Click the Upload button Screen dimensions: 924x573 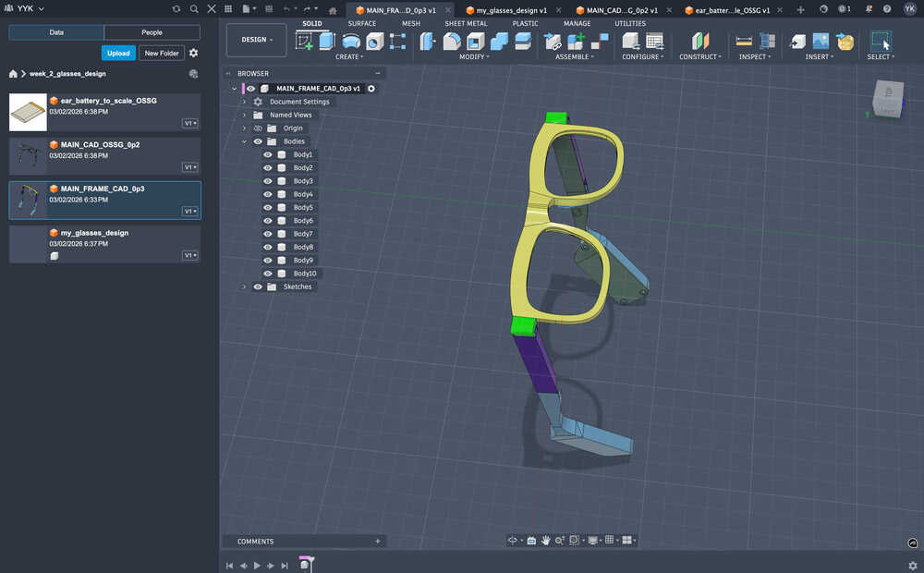click(x=117, y=53)
